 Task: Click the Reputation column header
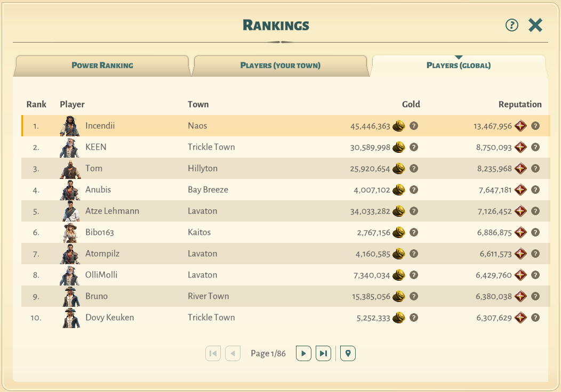click(x=520, y=104)
